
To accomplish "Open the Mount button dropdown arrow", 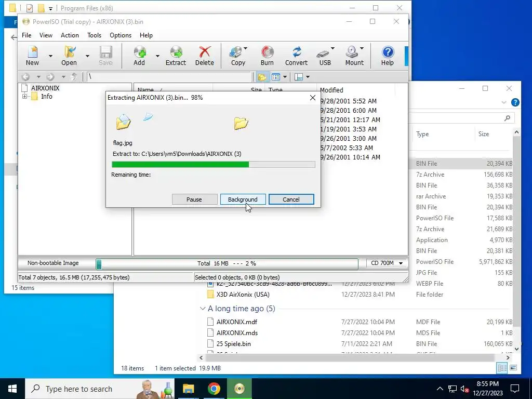I will 362,49.
